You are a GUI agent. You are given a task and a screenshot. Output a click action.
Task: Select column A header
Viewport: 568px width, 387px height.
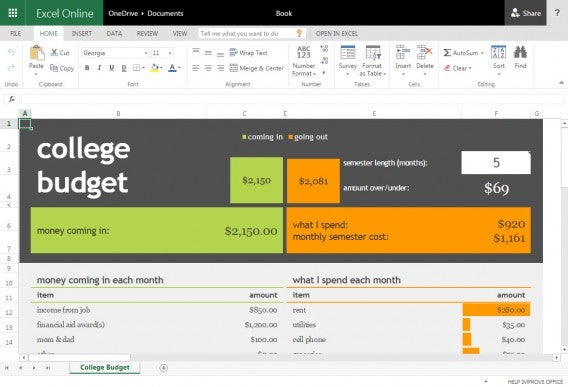(25, 113)
